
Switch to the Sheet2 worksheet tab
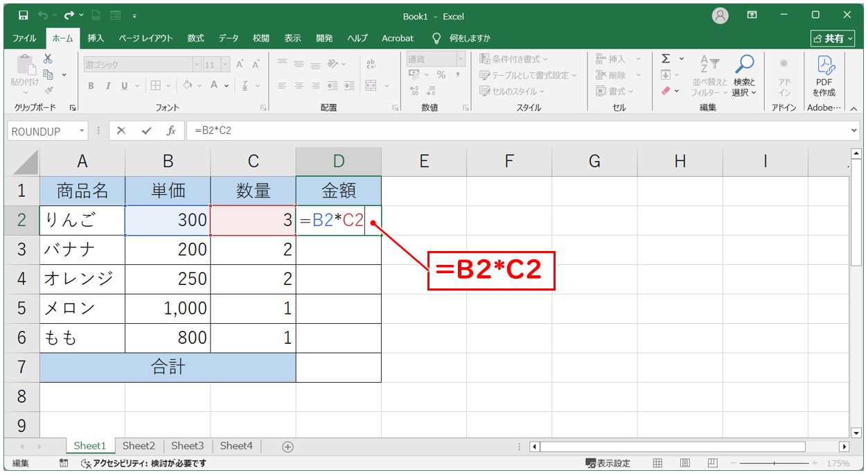(x=139, y=446)
